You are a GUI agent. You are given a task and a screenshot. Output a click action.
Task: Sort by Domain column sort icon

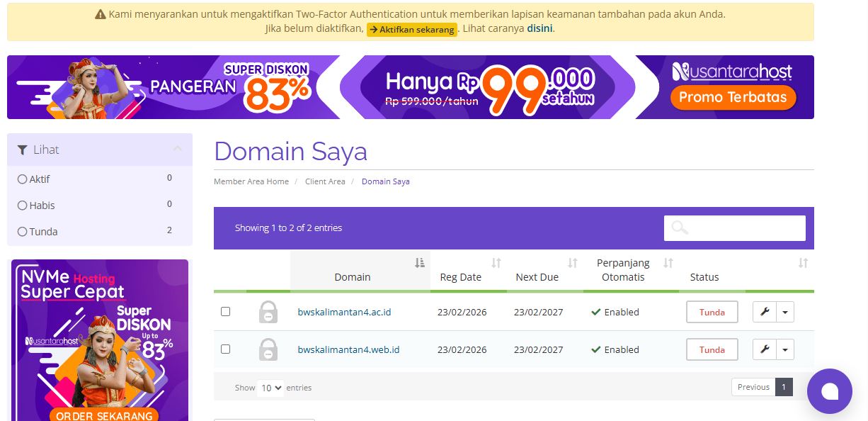(420, 263)
